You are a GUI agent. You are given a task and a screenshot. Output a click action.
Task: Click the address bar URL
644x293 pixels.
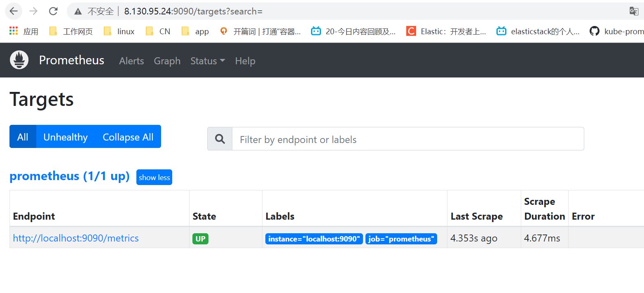click(193, 12)
